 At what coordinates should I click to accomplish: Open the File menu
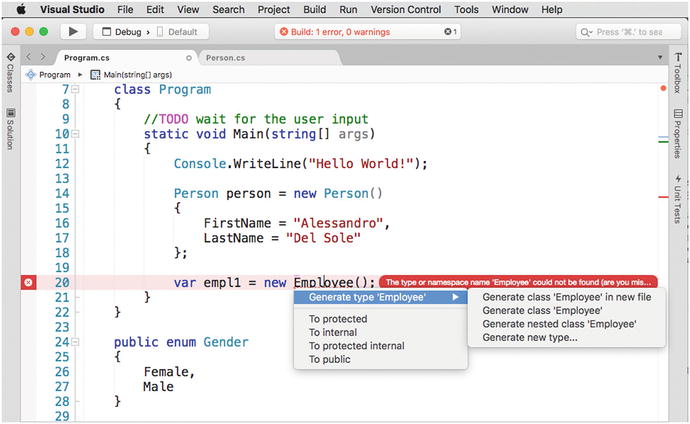[125, 9]
